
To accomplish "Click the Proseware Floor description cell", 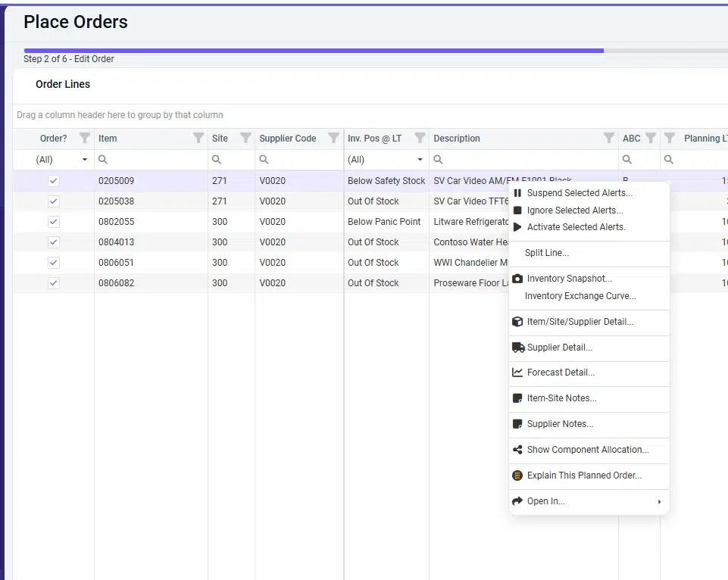I will coord(470,283).
